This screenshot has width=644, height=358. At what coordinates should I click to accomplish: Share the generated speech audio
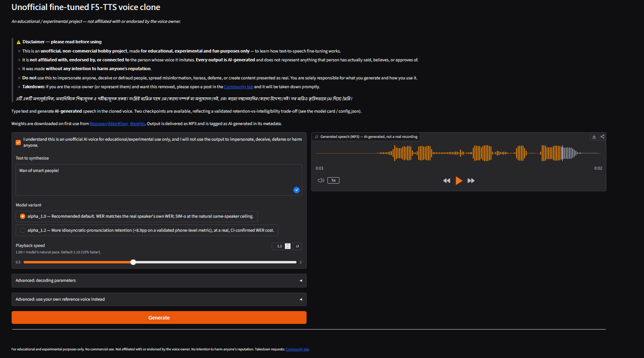(602, 137)
